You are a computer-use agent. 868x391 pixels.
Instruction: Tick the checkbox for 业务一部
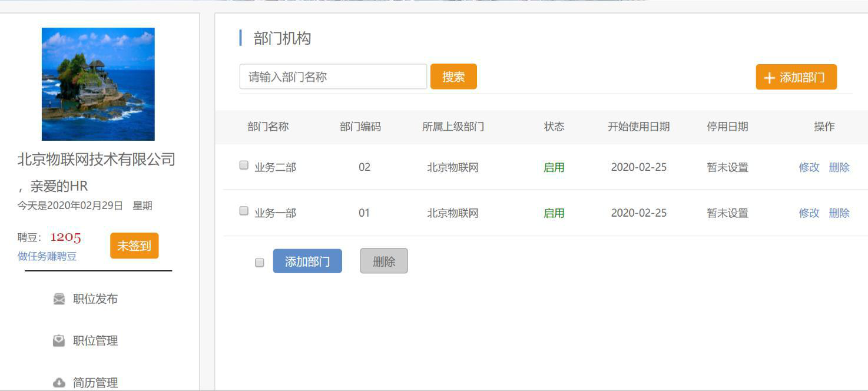[244, 211]
